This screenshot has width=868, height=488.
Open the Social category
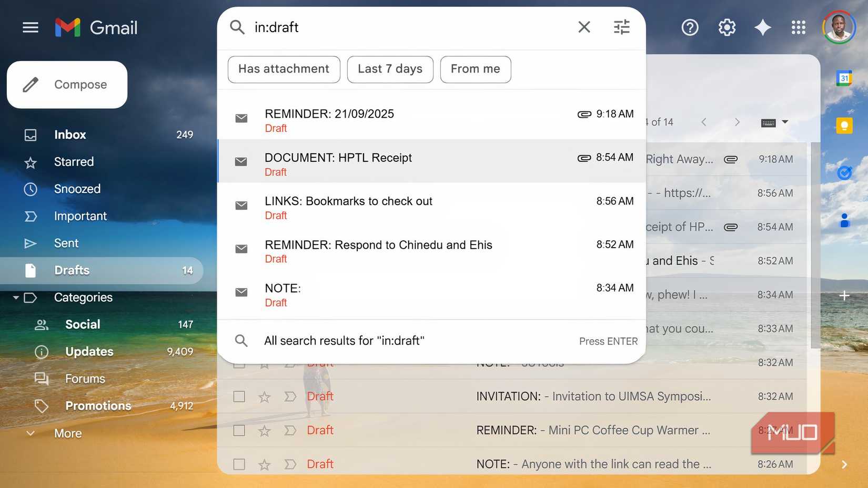click(x=102, y=324)
